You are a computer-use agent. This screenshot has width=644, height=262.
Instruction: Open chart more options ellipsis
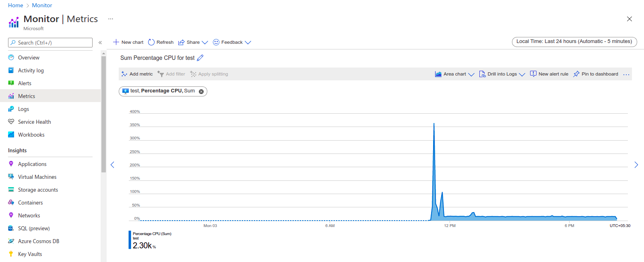click(626, 74)
